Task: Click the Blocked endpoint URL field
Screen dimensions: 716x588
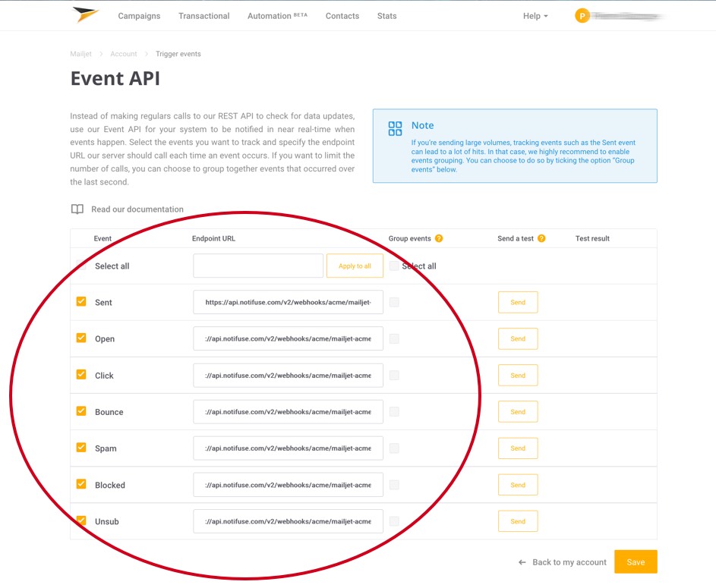Action: point(288,485)
